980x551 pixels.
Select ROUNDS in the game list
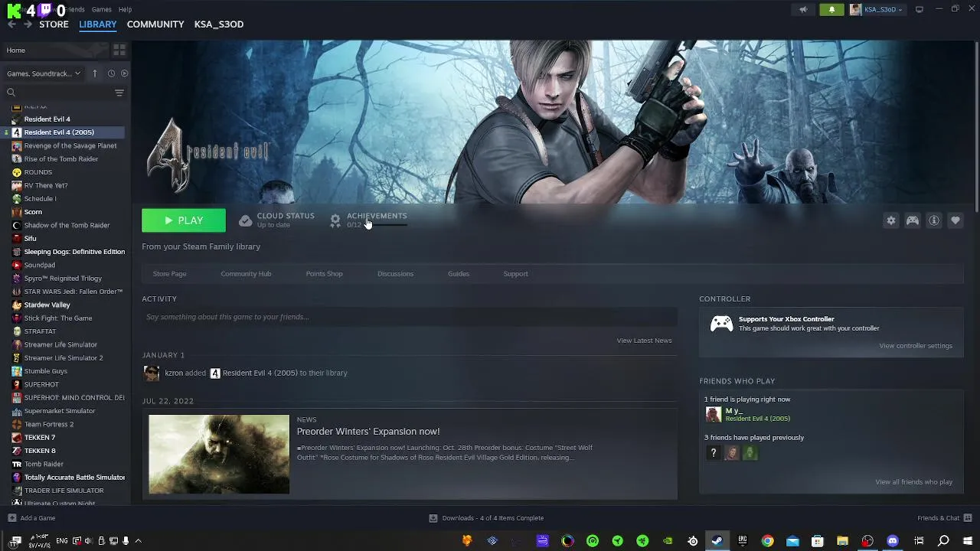click(x=38, y=172)
